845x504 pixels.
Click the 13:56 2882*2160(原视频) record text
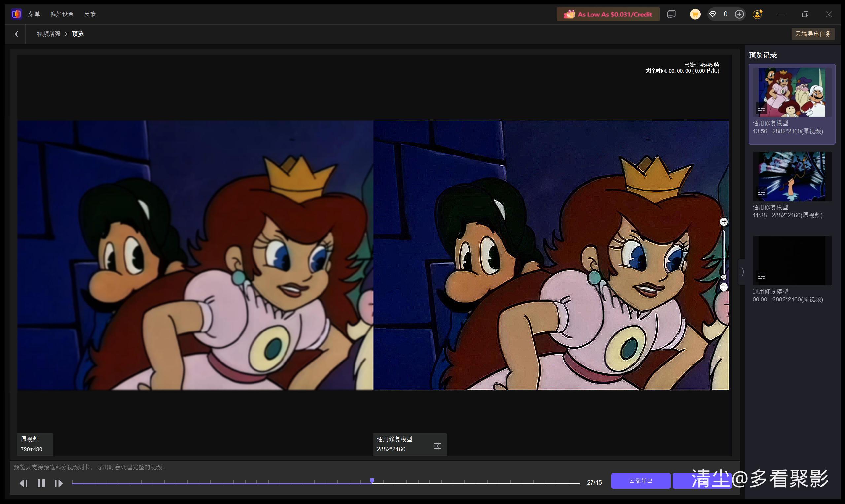[788, 131]
